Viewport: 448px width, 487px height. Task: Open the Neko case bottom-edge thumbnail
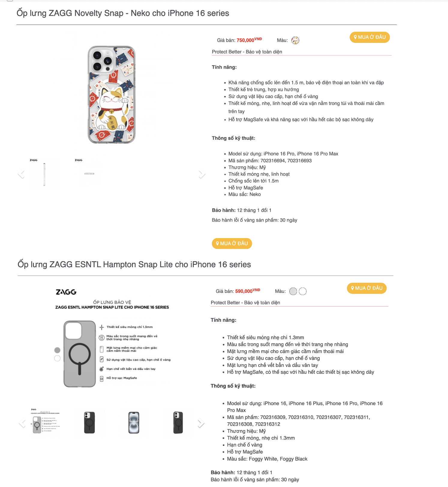[x=89, y=173]
